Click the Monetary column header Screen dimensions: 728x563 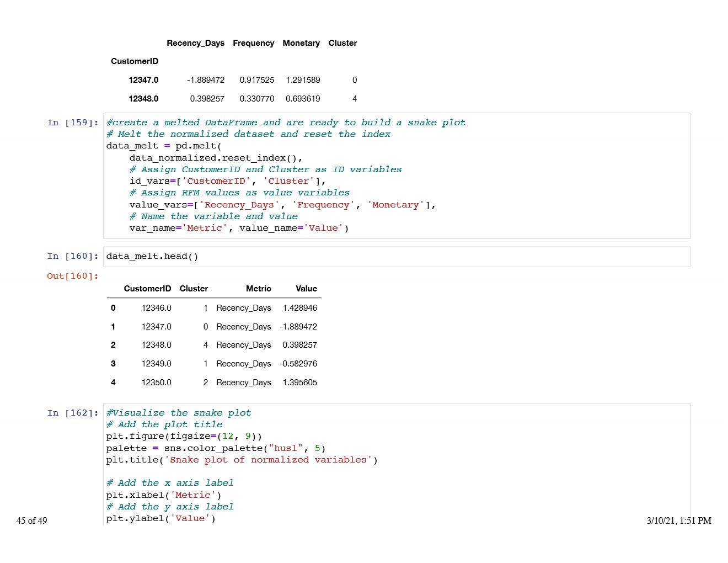point(301,43)
